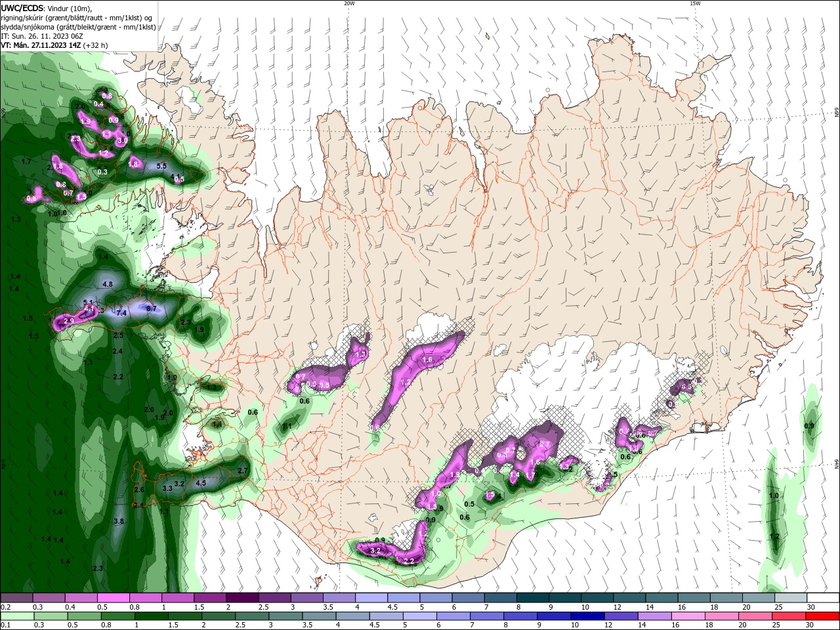Viewport: 840px width, 630px height.
Task: Click the white snow legend swatch at 30
Action: pyautogui.click(x=823, y=598)
